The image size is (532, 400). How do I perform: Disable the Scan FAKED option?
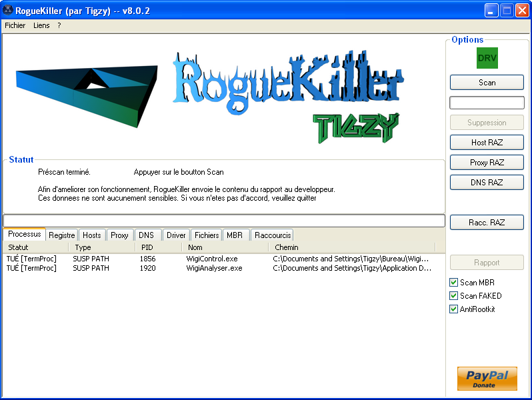click(x=454, y=296)
